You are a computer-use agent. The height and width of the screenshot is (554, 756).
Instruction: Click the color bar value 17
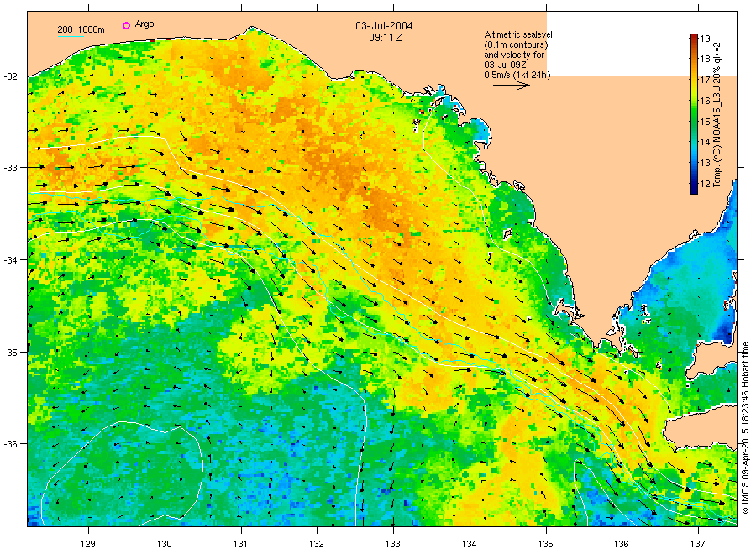pos(705,80)
